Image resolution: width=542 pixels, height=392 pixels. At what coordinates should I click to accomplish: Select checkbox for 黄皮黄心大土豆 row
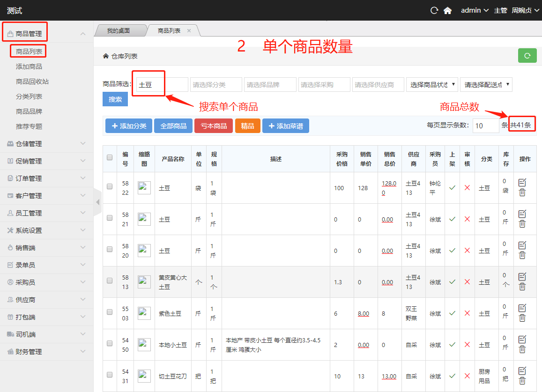[110, 281]
